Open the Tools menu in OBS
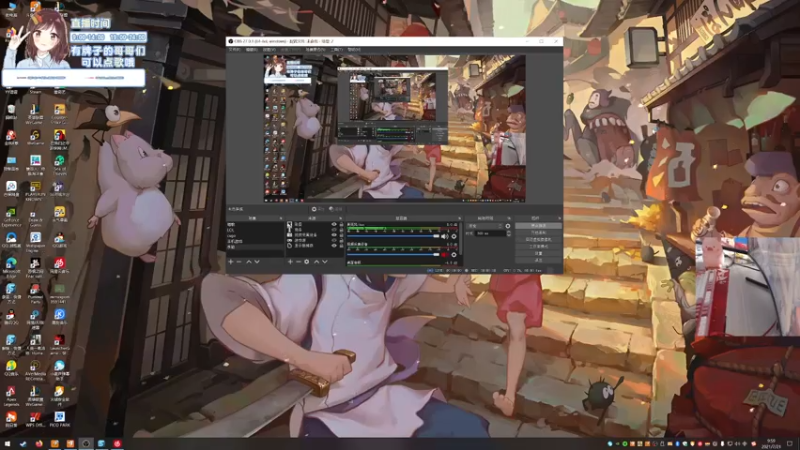 pos(337,50)
